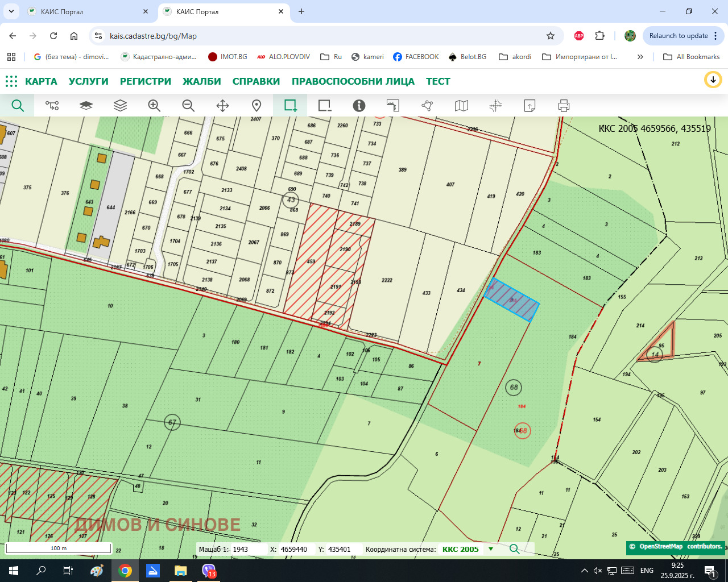Click the info (i) identify tool
Screen dimensions: 728x582
(x=359, y=106)
